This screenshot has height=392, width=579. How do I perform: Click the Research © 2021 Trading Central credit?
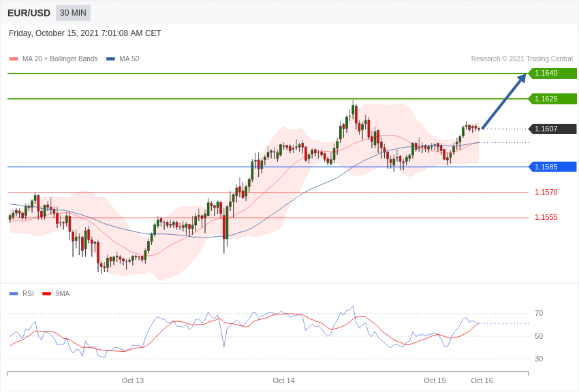click(522, 59)
